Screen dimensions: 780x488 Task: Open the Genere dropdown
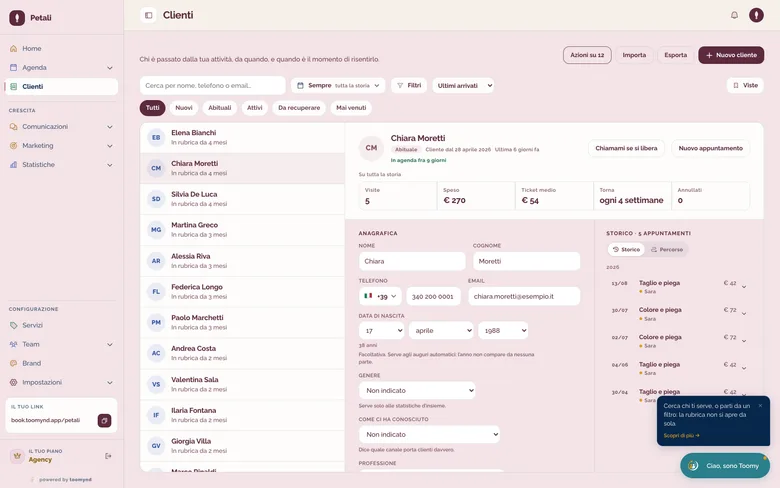tap(417, 390)
